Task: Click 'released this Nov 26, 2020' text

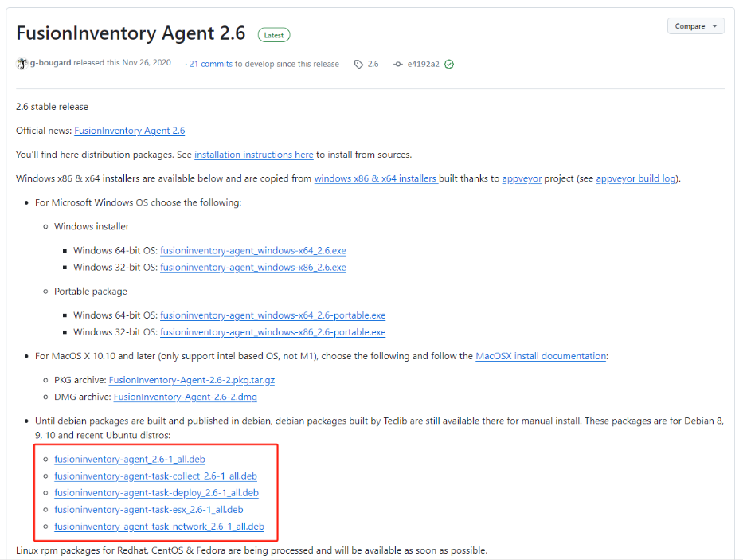Action: [x=123, y=63]
